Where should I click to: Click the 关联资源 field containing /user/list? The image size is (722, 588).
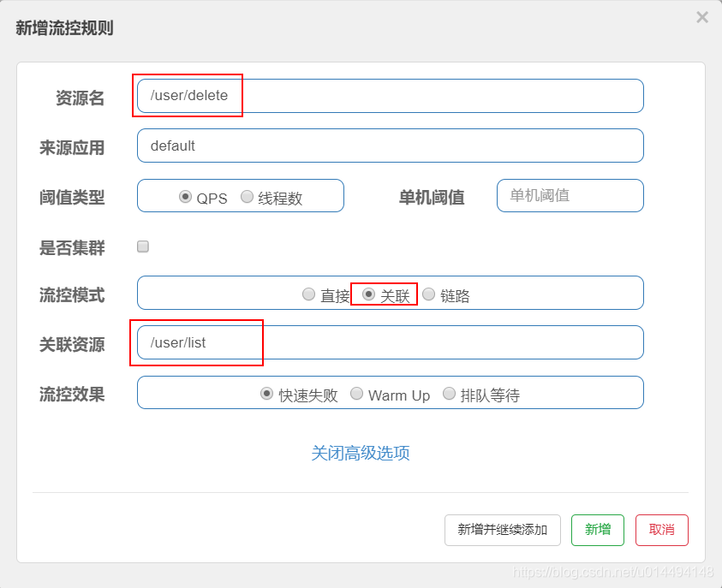(x=343, y=342)
